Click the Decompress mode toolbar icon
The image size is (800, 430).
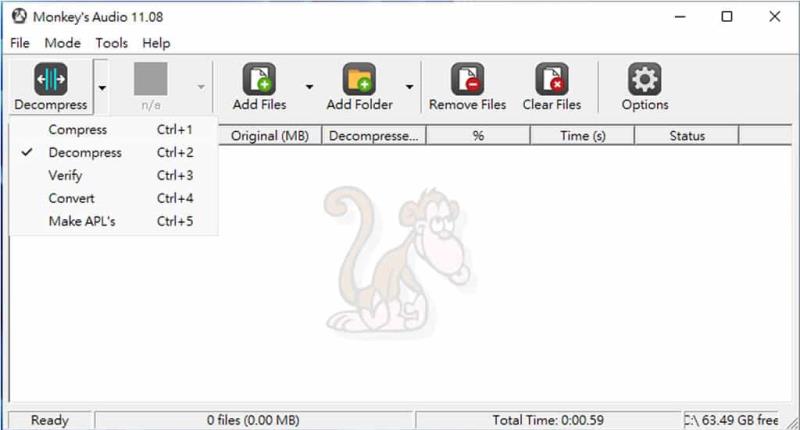pos(51,79)
